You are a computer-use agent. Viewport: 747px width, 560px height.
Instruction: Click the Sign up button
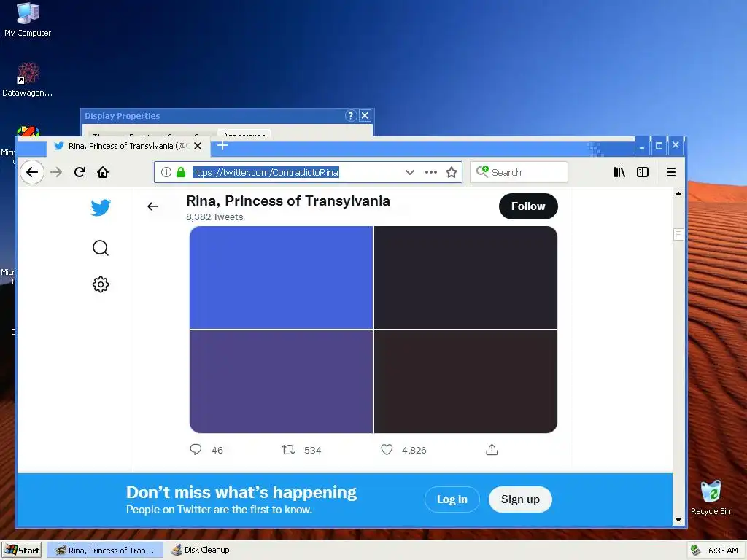coord(520,499)
